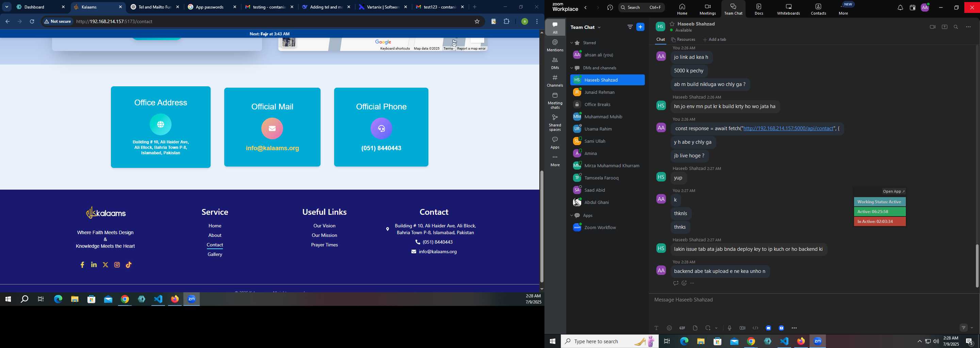Click the Zoom Search box
This screenshot has width=980, height=348.
(x=641, y=7)
